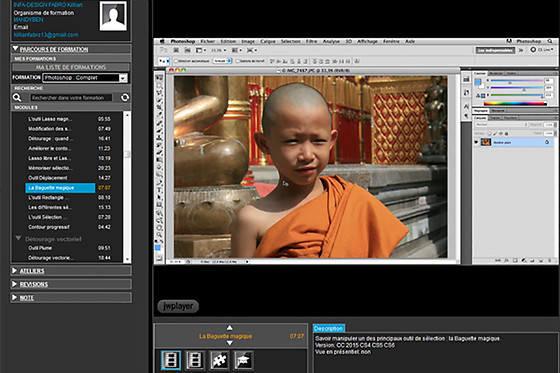Click the Apple logo in the Photoshop menu bar
Viewport: 560px width, 373px height.
[x=162, y=41]
